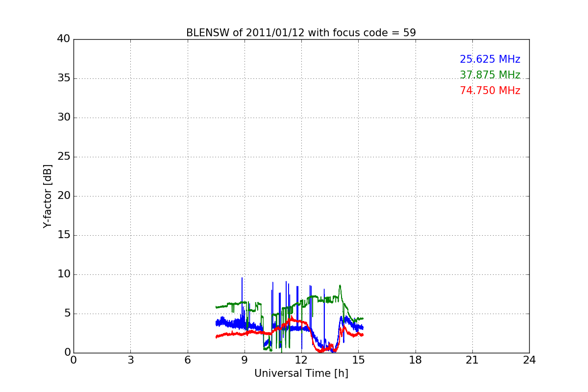Select the 37.875 MHz legend label

(490, 75)
